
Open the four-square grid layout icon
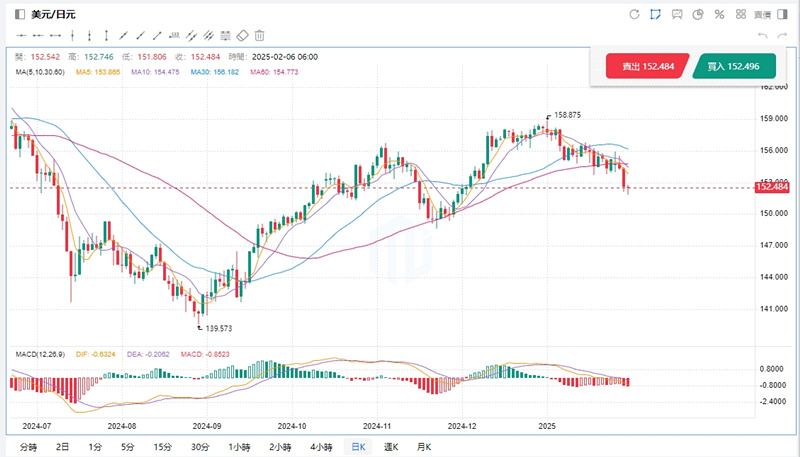pyautogui.click(x=741, y=14)
